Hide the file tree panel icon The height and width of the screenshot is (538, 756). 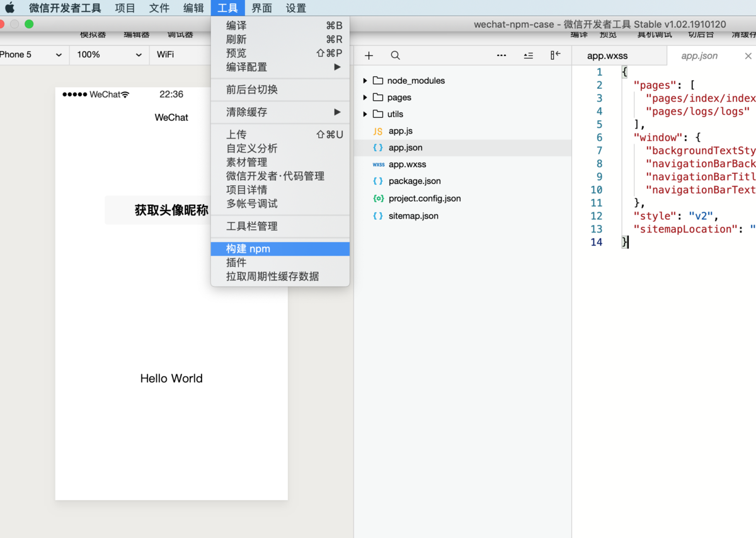pos(555,55)
